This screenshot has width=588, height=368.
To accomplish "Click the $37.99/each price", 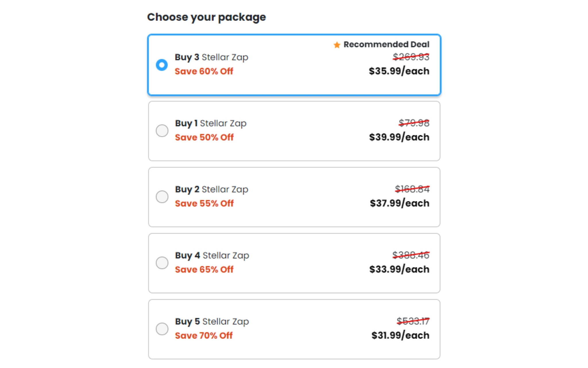I will click(399, 203).
